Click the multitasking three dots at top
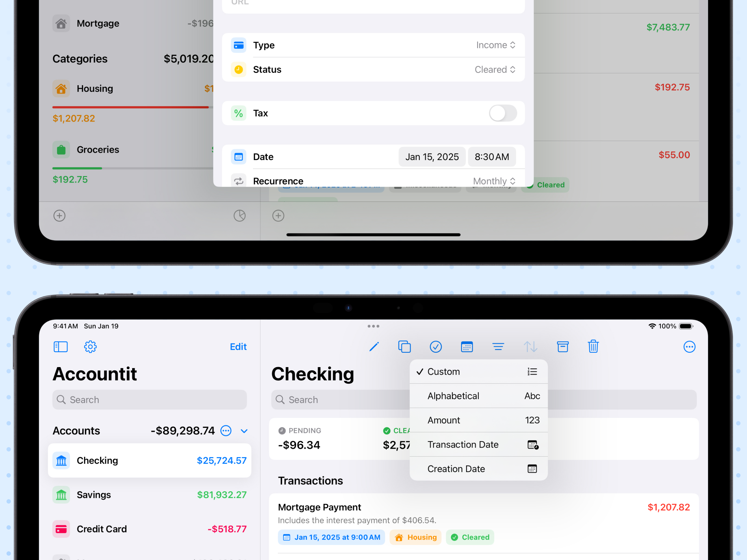This screenshot has height=560, width=747. (x=373, y=326)
